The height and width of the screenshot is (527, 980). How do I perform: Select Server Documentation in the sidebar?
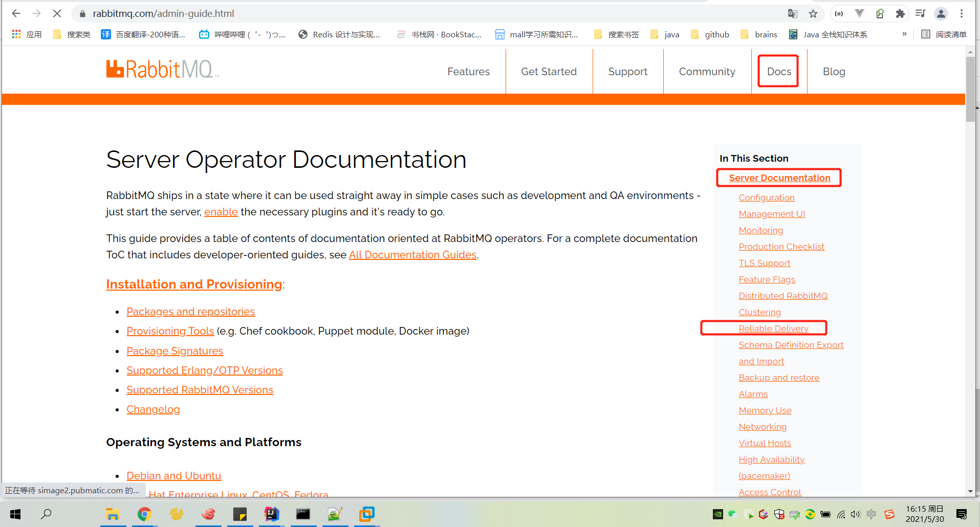click(779, 178)
